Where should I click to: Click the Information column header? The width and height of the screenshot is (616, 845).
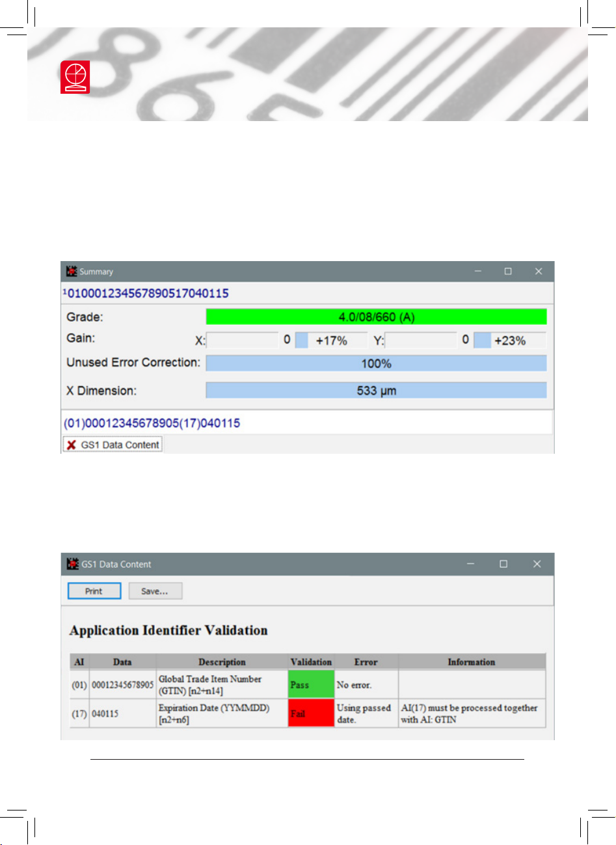472,662
